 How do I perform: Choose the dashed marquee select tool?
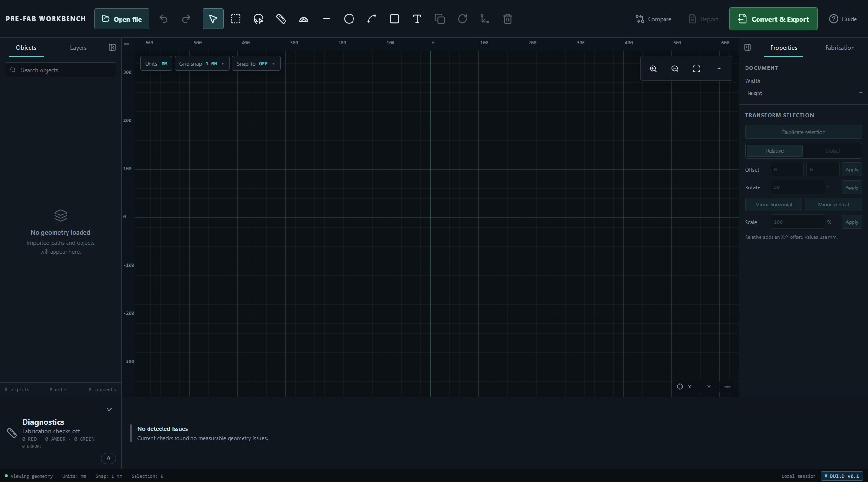pyautogui.click(x=236, y=19)
